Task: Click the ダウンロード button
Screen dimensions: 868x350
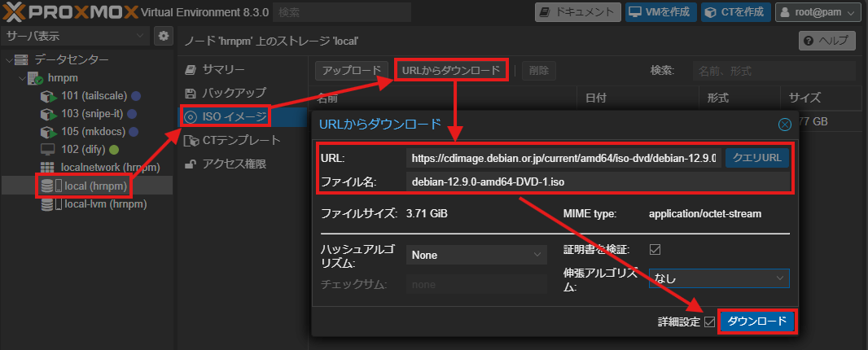Action: [756, 322]
